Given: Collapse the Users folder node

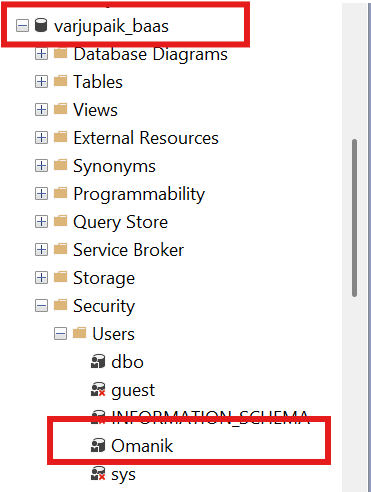Looking at the screenshot, I should point(60,334).
